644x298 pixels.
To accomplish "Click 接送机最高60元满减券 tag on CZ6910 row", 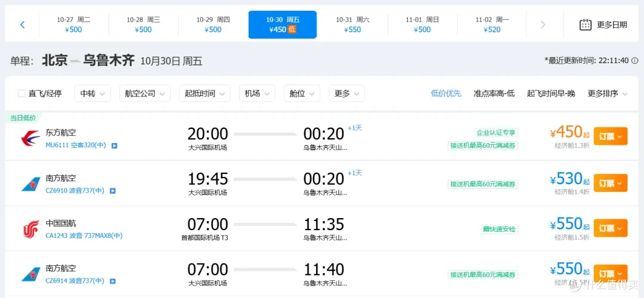I will point(483,184).
